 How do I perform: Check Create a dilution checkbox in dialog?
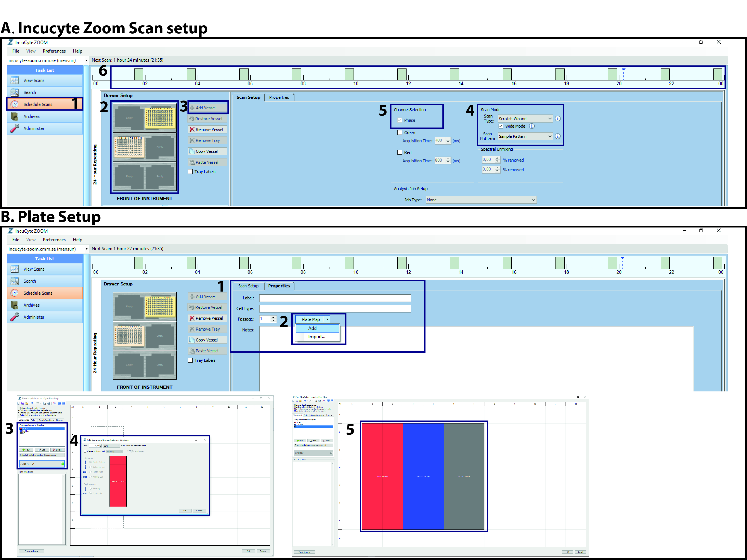click(x=85, y=451)
